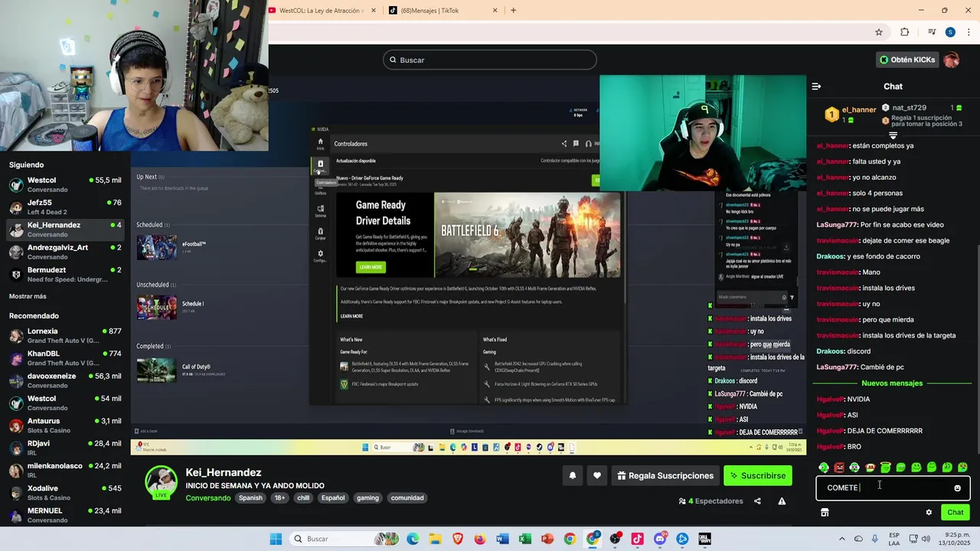Open network and volume quick settings

click(x=920, y=539)
